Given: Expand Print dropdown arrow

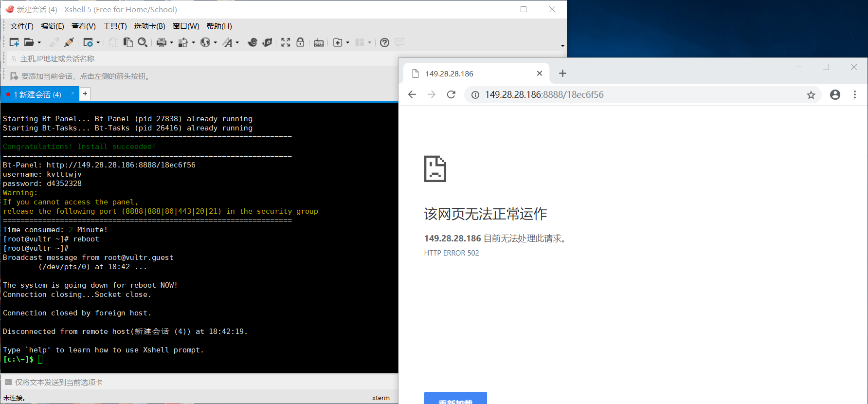Looking at the screenshot, I should [171, 42].
